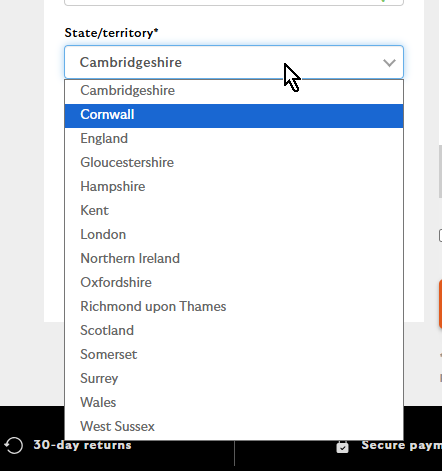The height and width of the screenshot is (471, 442).
Task: Click the chevron arrow in State/territory box
Action: 389,62
